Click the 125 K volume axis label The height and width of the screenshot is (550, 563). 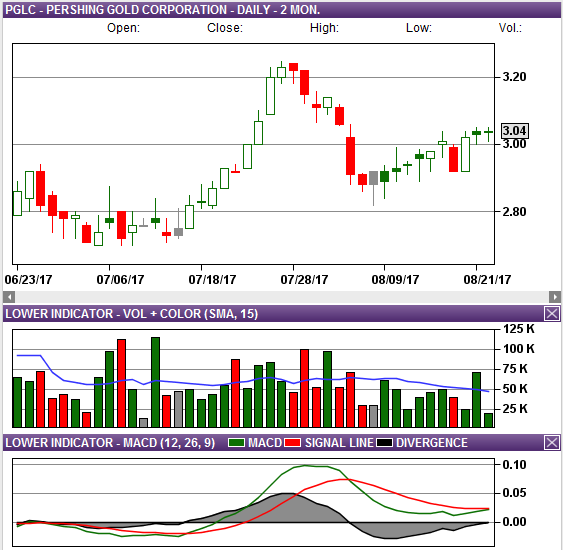[519, 328]
